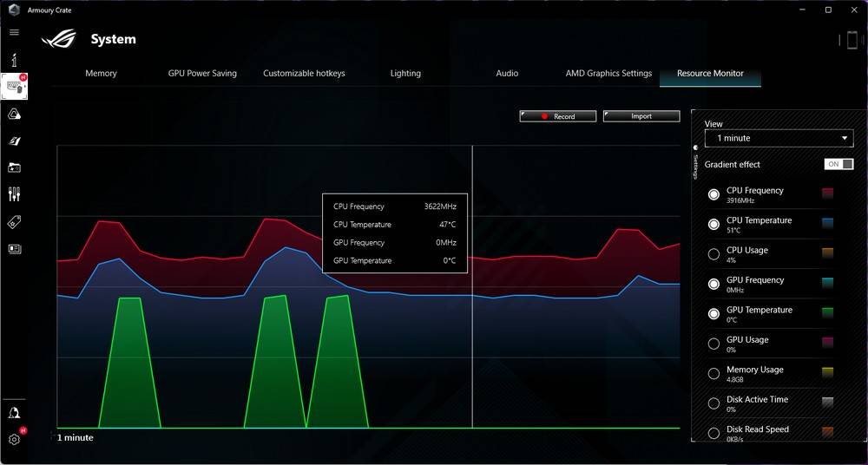The image size is (868, 465).
Task: Click the Memory Usage yellow color swatch
Action: (x=827, y=372)
